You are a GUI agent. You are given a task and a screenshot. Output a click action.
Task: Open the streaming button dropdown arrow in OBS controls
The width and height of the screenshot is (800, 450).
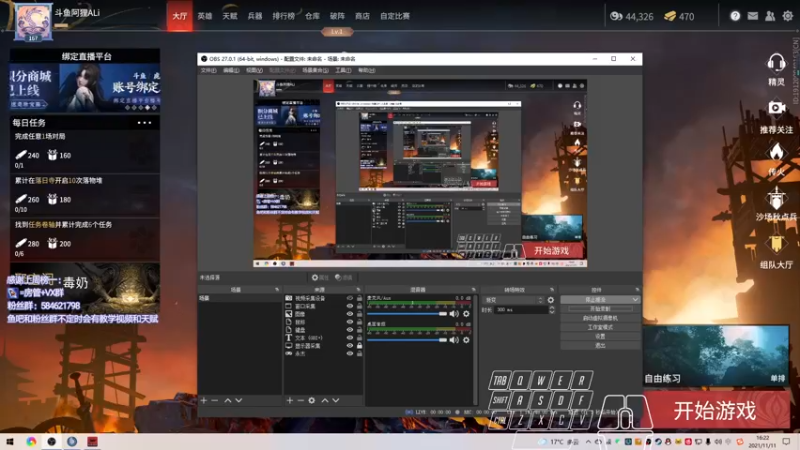[x=635, y=299]
